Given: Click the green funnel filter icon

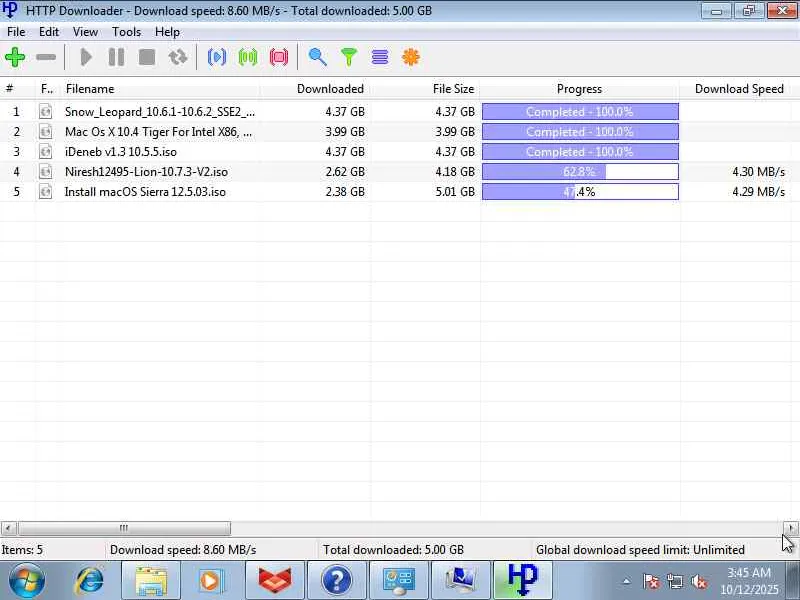Looking at the screenshot, I should 349,57.
